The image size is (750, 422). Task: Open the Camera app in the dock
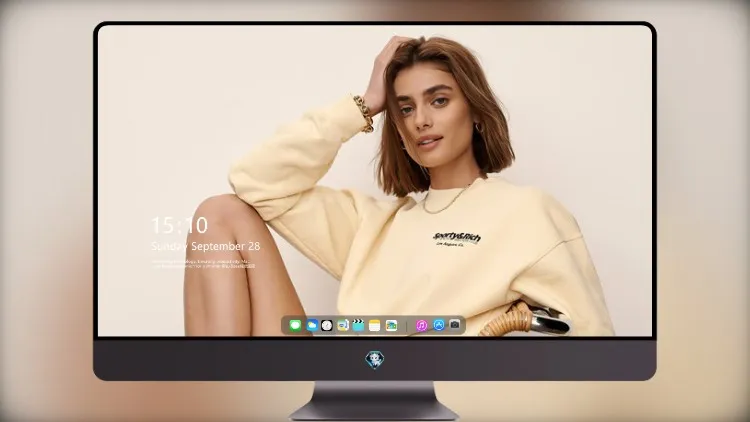point(455,325)
